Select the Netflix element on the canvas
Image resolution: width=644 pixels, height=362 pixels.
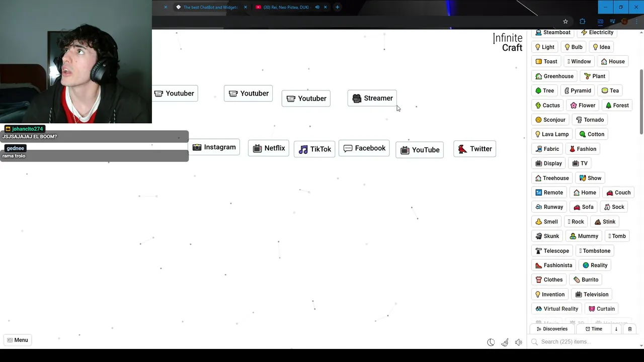pos(269,148)
